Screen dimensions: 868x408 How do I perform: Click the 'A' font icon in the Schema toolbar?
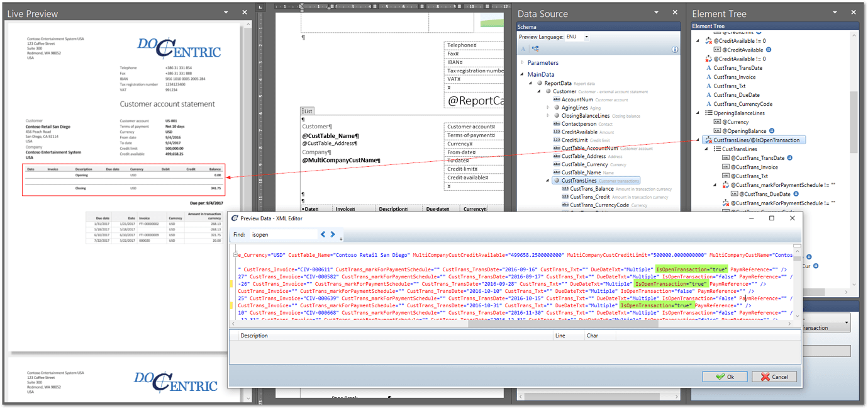point(523,48)
